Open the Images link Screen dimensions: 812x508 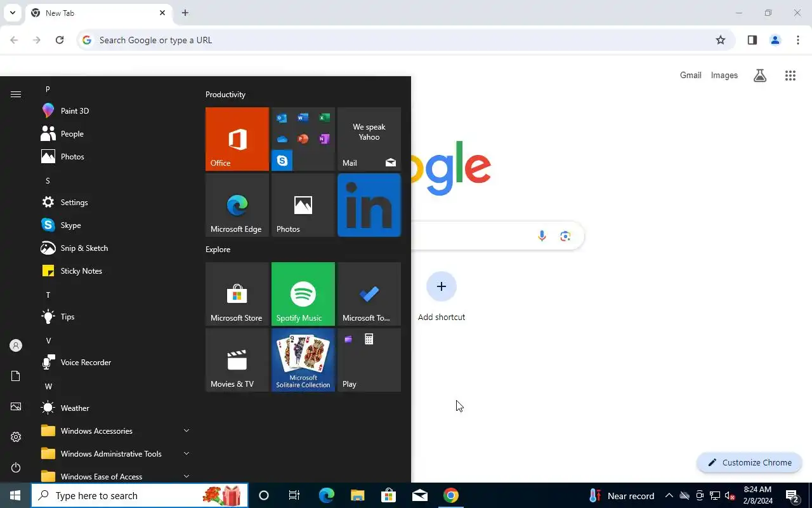(724, 76)
